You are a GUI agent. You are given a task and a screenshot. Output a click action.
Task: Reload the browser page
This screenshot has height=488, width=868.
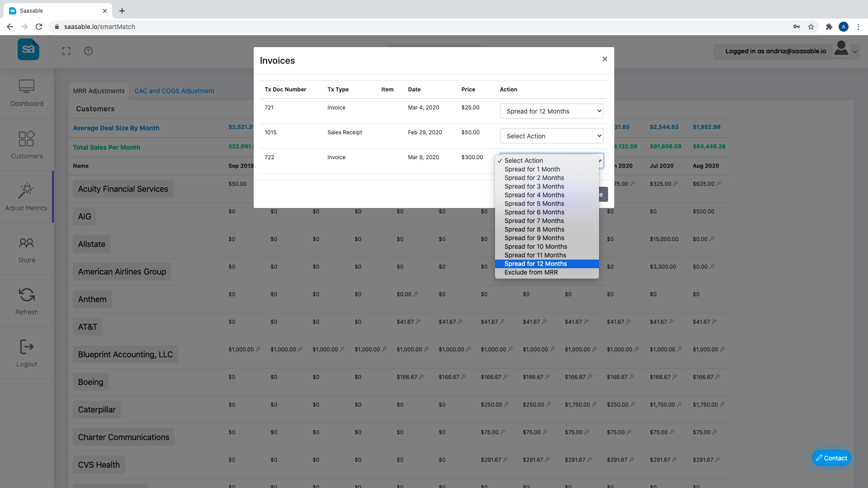click(x=39, y=27)
